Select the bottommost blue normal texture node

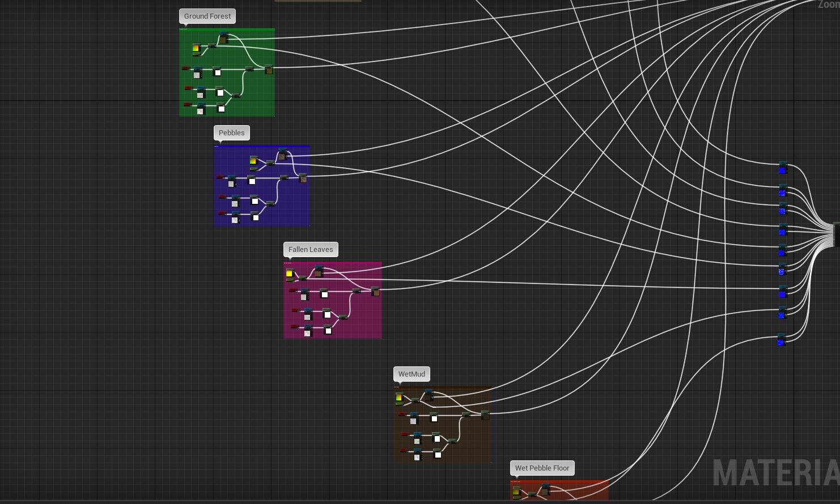tap(781, 340)
